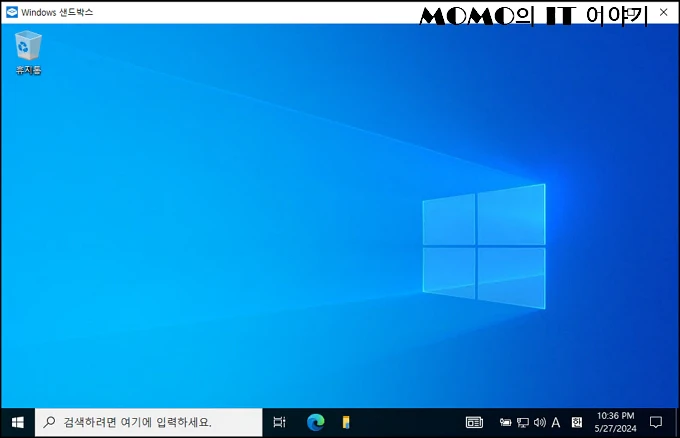680x438 pixels.
Task: Click the Show Desktop strip
Action: click(677, 422)
